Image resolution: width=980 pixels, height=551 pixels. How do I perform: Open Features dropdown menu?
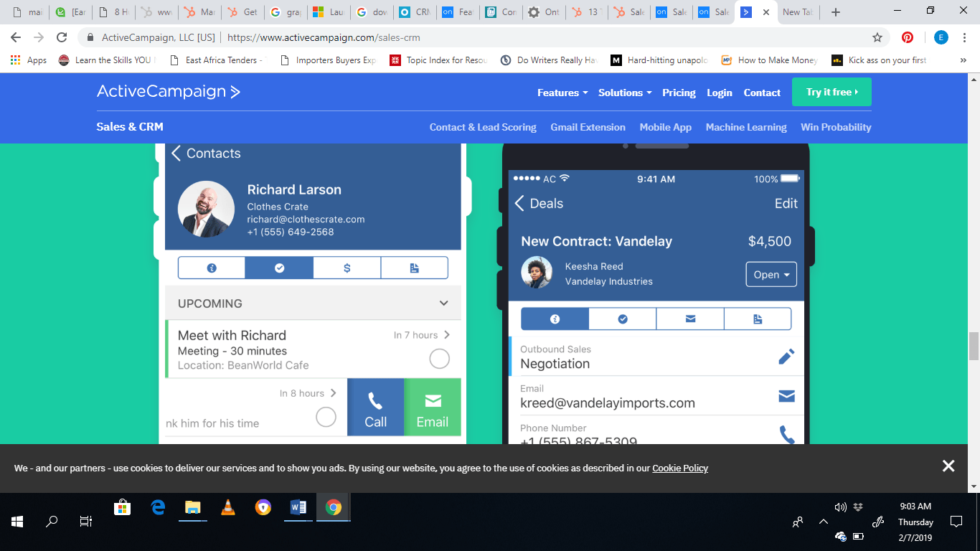click(562, 93)
